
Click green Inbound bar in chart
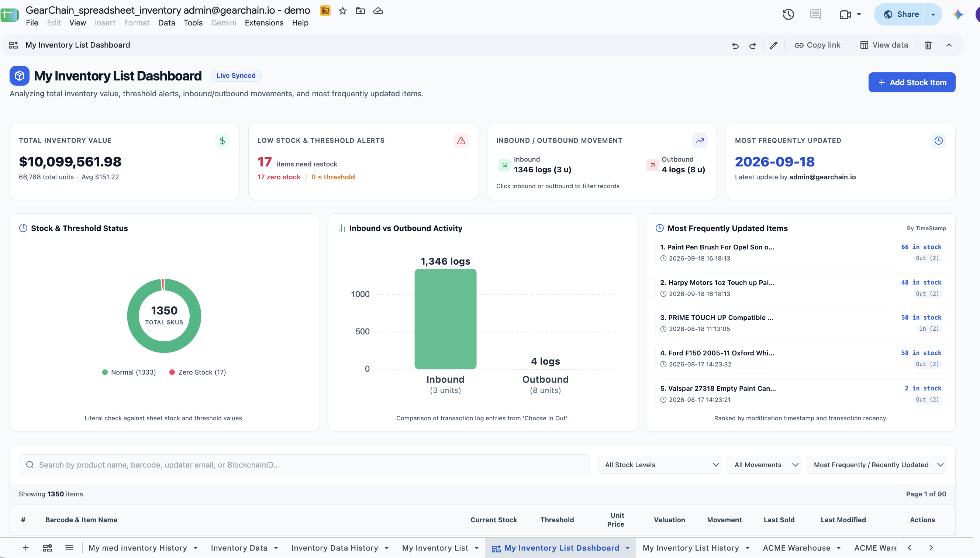click(x=445, y=319)
